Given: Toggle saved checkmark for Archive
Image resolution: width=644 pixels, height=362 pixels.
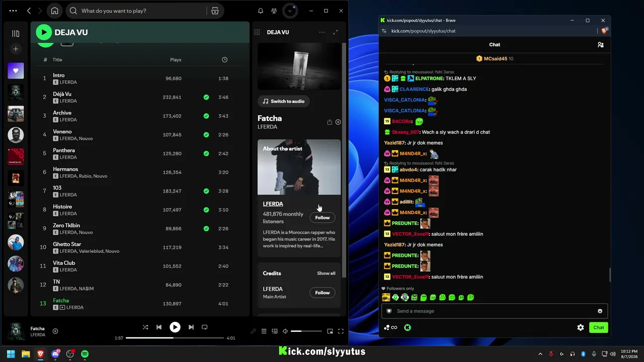Looking at the screenshot, I should click(x=206, y=116).
